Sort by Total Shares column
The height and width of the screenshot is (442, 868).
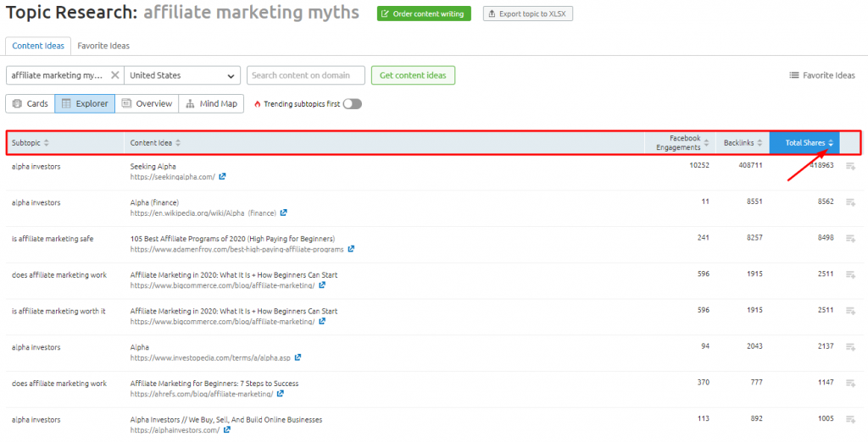click(x=804, y=143)
